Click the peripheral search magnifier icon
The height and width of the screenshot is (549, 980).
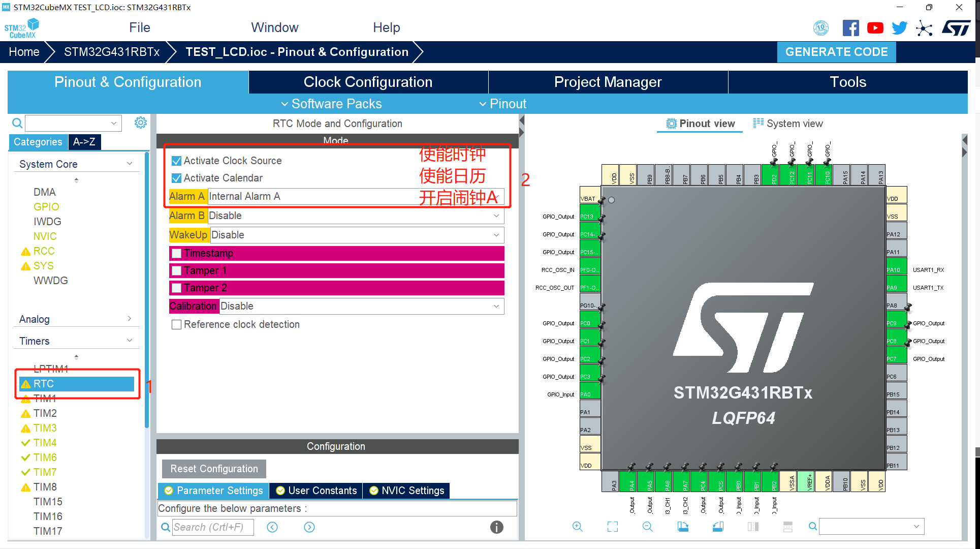(x=17, y=123)
